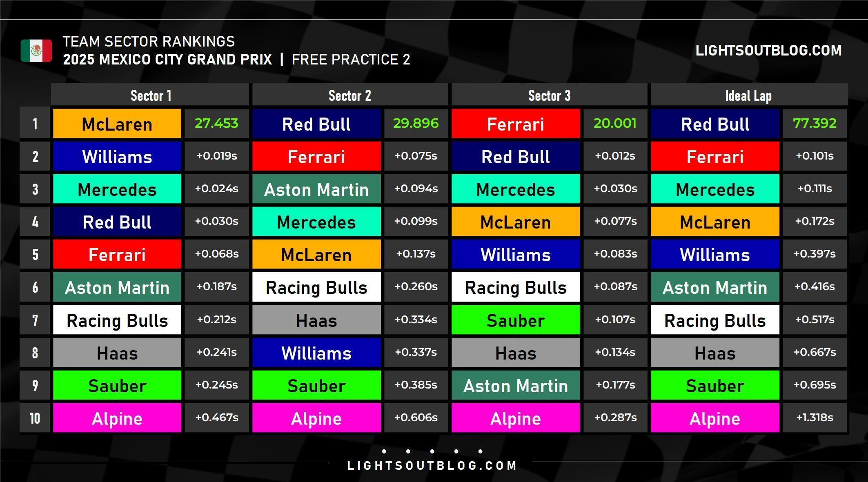Select the Sector 2 column header
868x482 pixels.
[350, 96]
